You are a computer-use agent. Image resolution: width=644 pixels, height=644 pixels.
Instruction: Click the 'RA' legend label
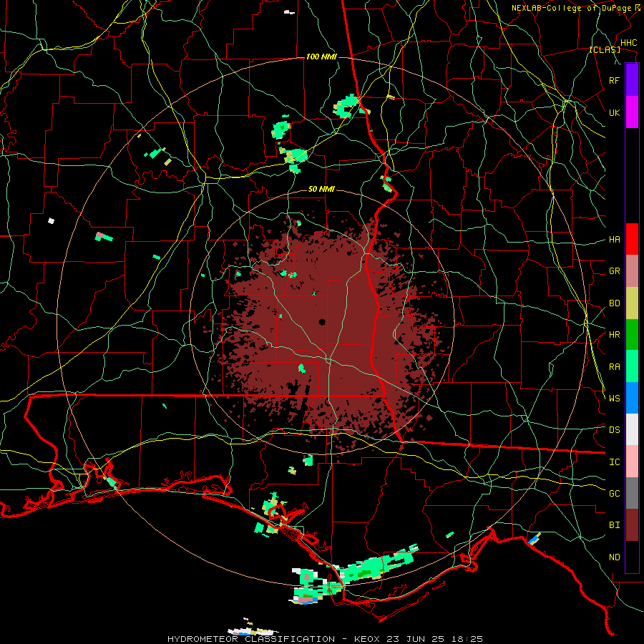pyautogui.click(x=614, y=367)
